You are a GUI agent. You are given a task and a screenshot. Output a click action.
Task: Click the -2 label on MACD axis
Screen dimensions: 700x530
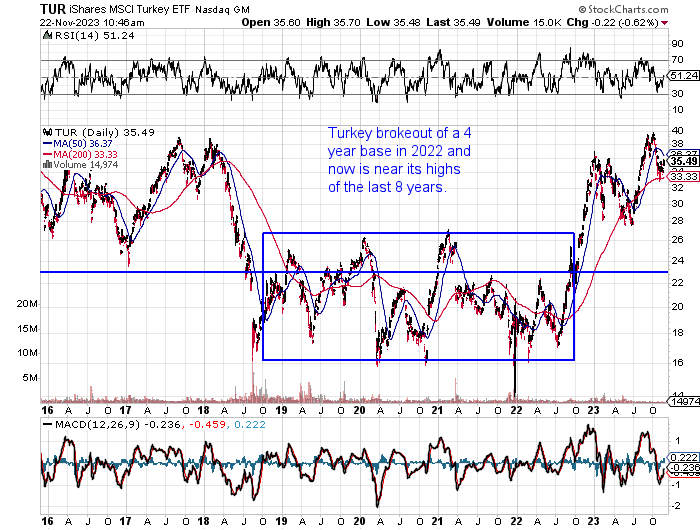[x=676, y=506]
